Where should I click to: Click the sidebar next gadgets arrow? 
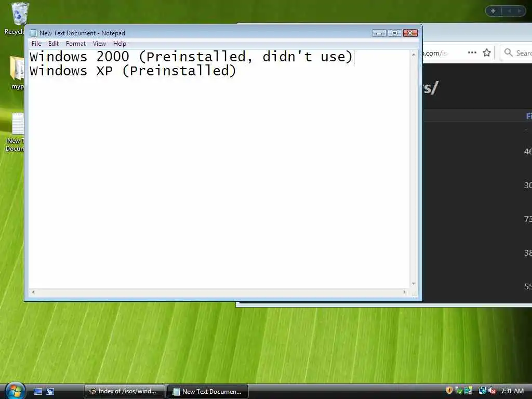[x=519, y=11]
